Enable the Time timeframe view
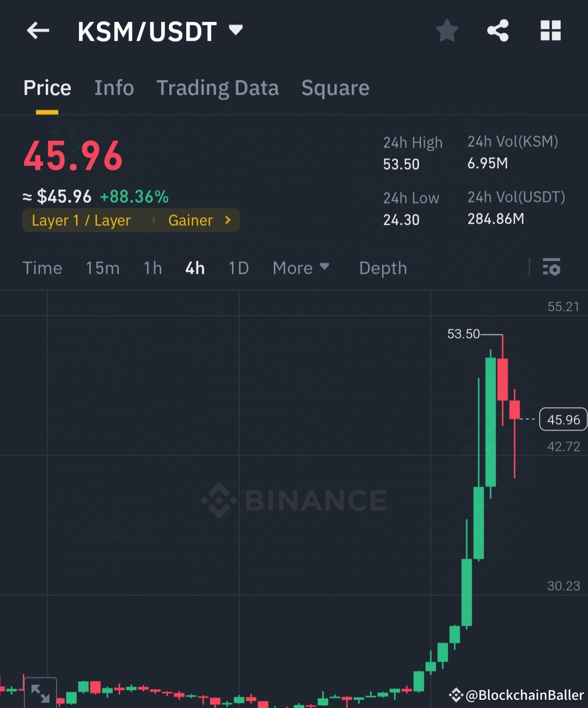The image size is (588, 708). 42,267
